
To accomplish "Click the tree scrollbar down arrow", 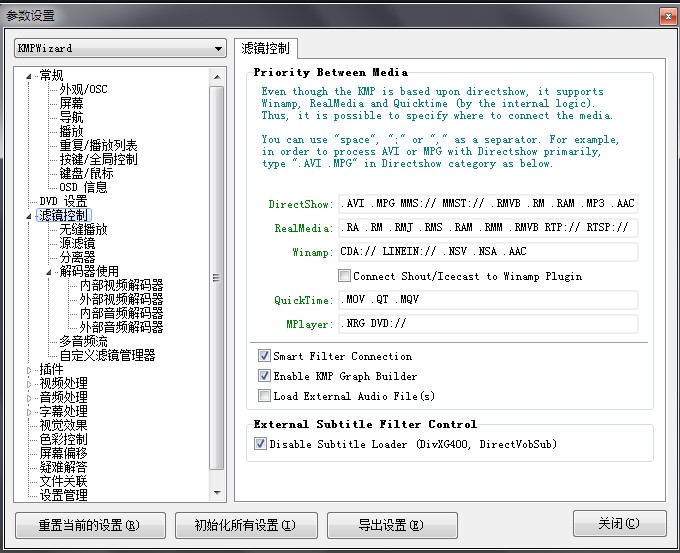I will tap(217, 493).
